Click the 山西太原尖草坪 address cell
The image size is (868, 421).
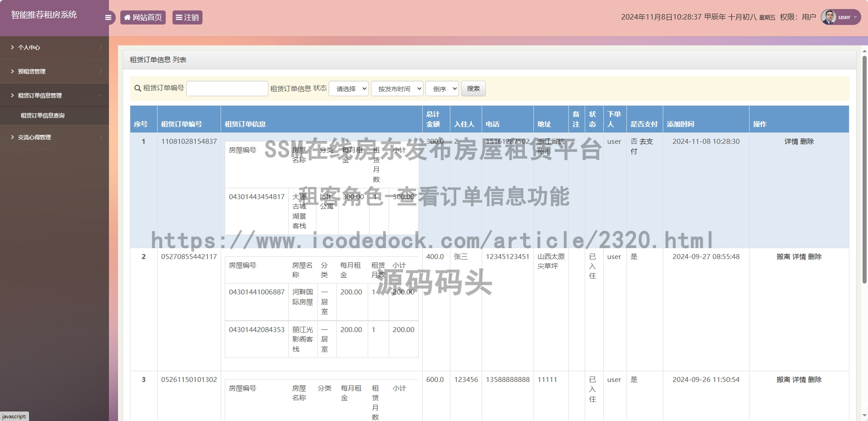[x=551, y=261]
